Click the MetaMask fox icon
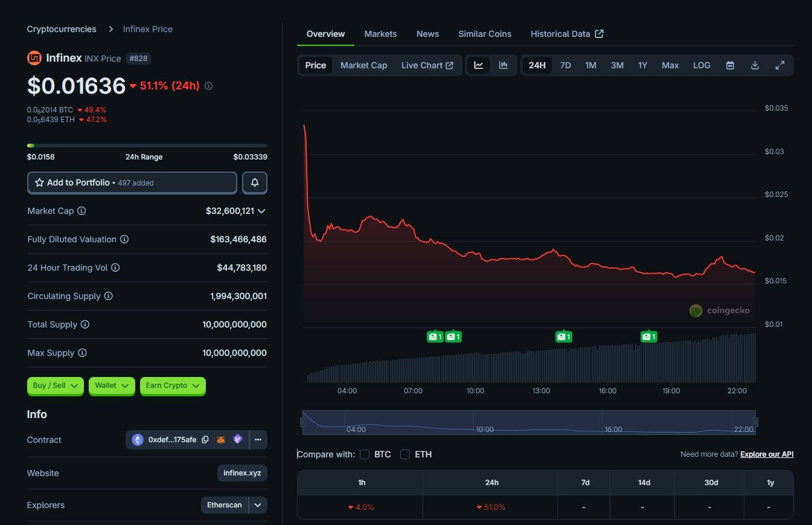The height and width of the screenshot is (525, 812). point(222,440)
